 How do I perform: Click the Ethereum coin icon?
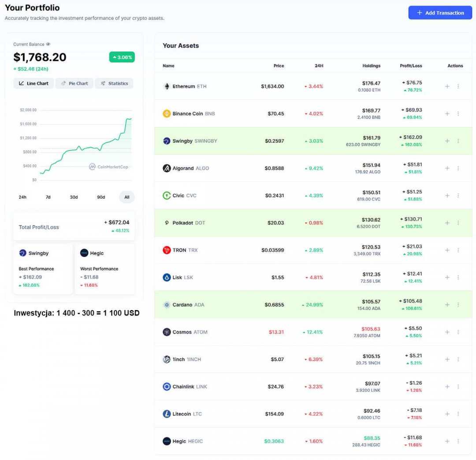tap(167, 86)
